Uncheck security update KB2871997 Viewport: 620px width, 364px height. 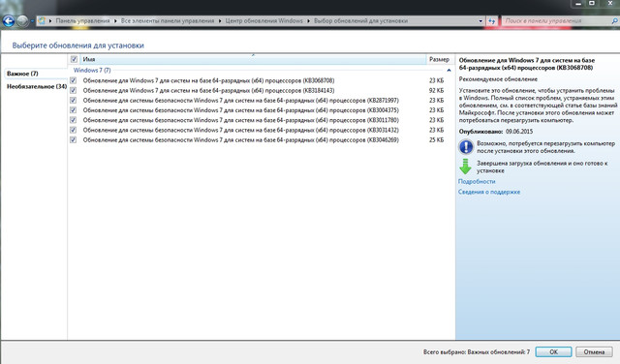74,100
